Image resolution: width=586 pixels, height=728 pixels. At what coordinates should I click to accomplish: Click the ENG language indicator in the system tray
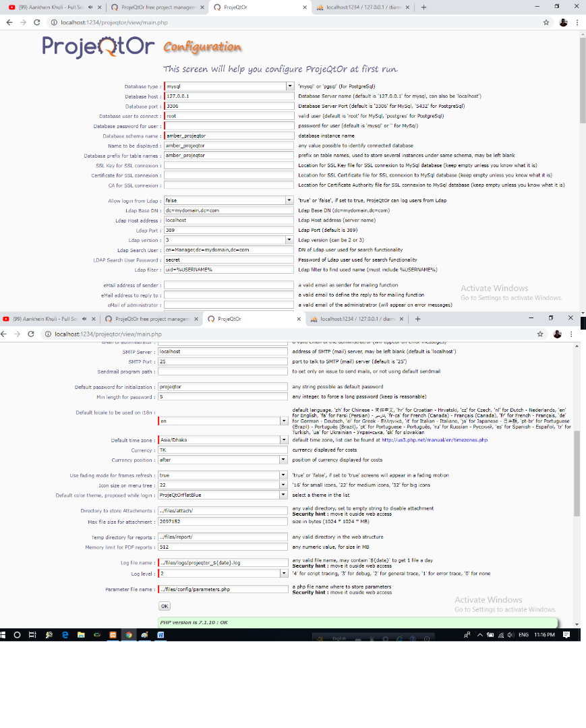pos(523,635)
